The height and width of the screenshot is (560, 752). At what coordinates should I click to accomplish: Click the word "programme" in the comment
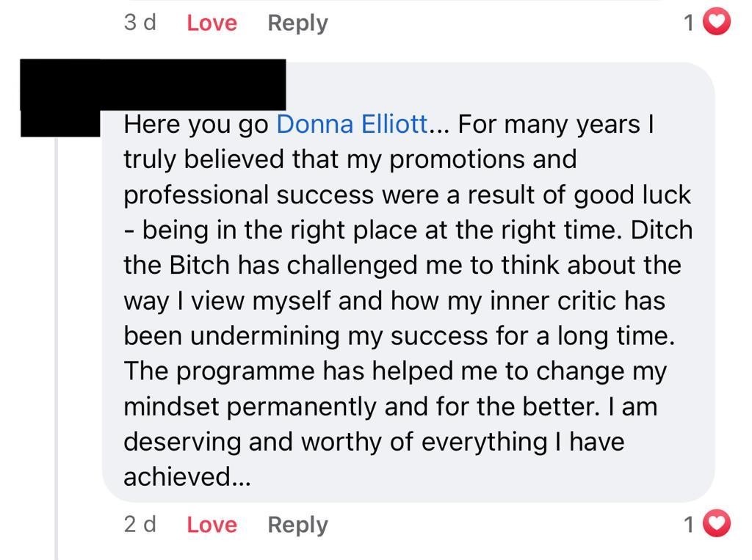click(246, 371)
